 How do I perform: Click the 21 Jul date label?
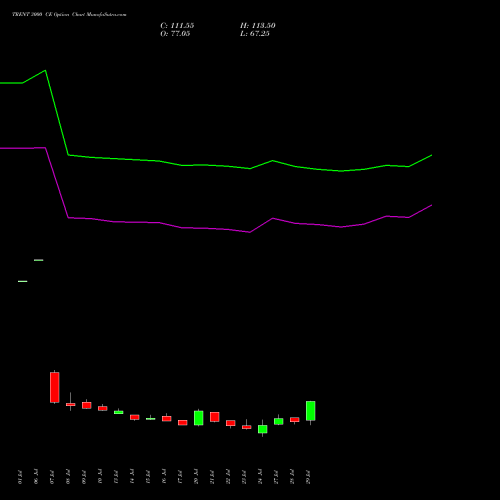tap(212, 477)
